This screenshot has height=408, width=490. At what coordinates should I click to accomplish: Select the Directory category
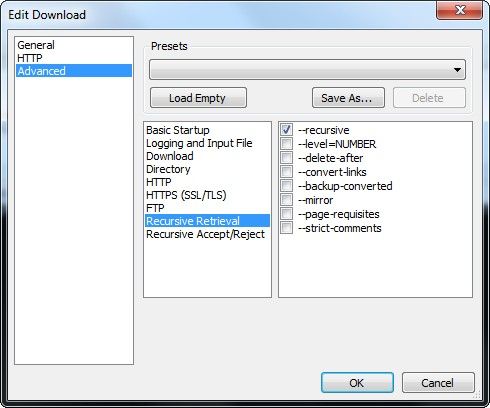207,169
